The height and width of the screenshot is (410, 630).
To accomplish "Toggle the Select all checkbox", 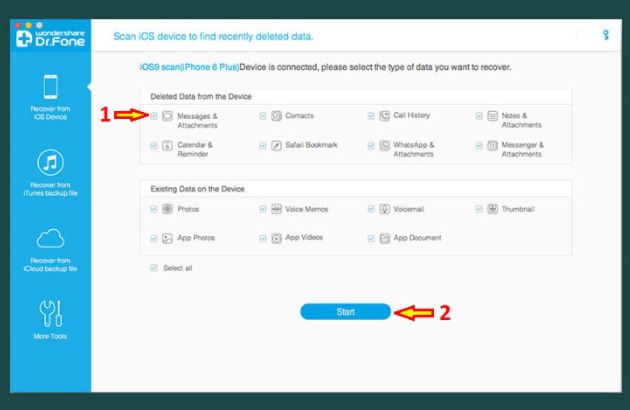I will point(153,268).
